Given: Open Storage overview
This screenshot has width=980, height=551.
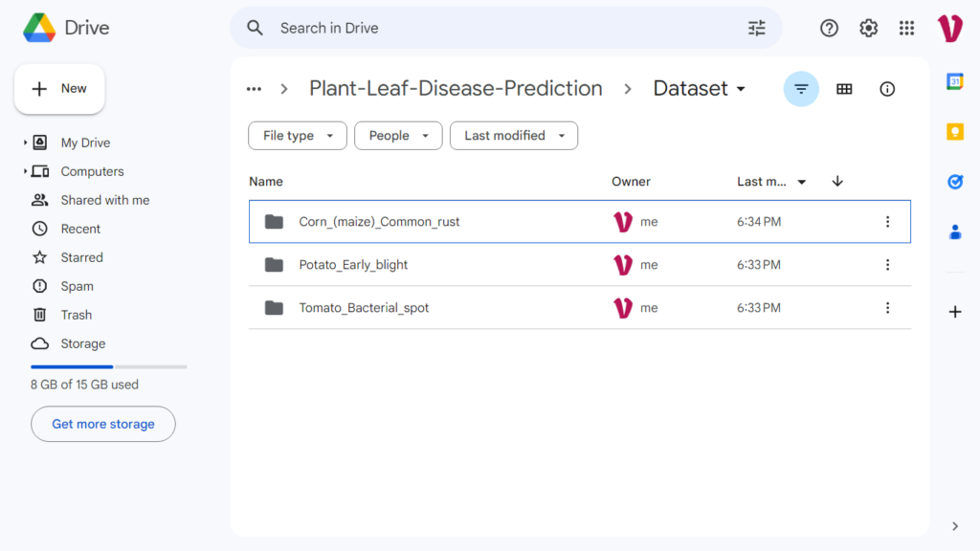Looking at the screenshot, I should click(83, 343).
